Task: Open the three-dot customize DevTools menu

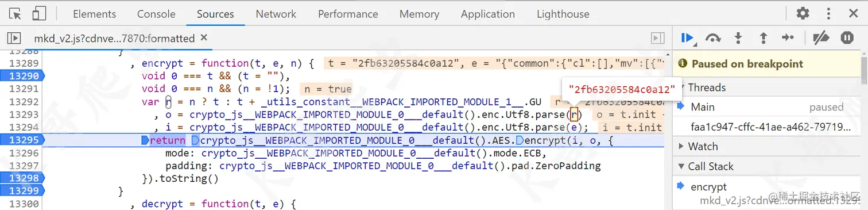Action: click(x=828, y=14)
